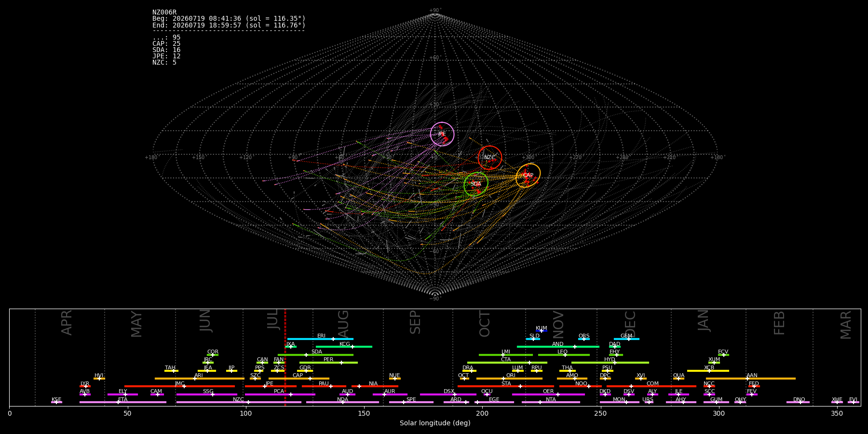Click the cyan ERI shower bar
Viewport: 868px width, 434px height.
pyautogui.click(x=320, y=339)
